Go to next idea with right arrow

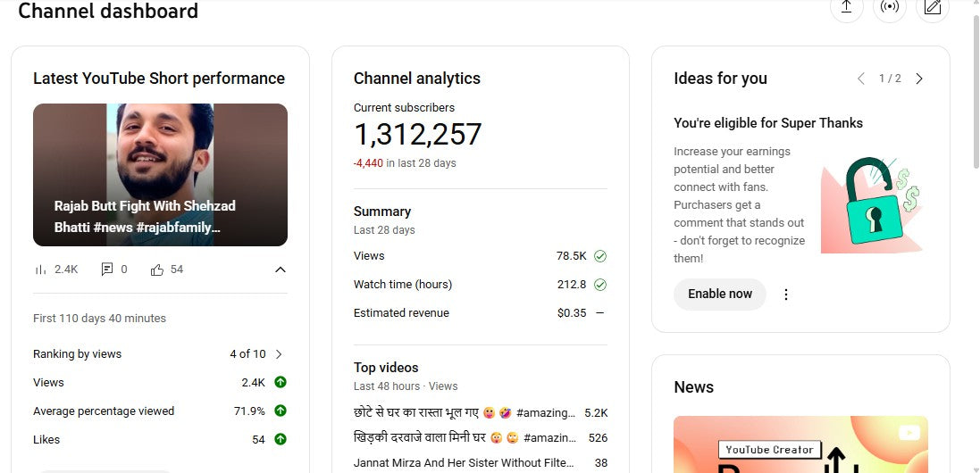[919, 79]
